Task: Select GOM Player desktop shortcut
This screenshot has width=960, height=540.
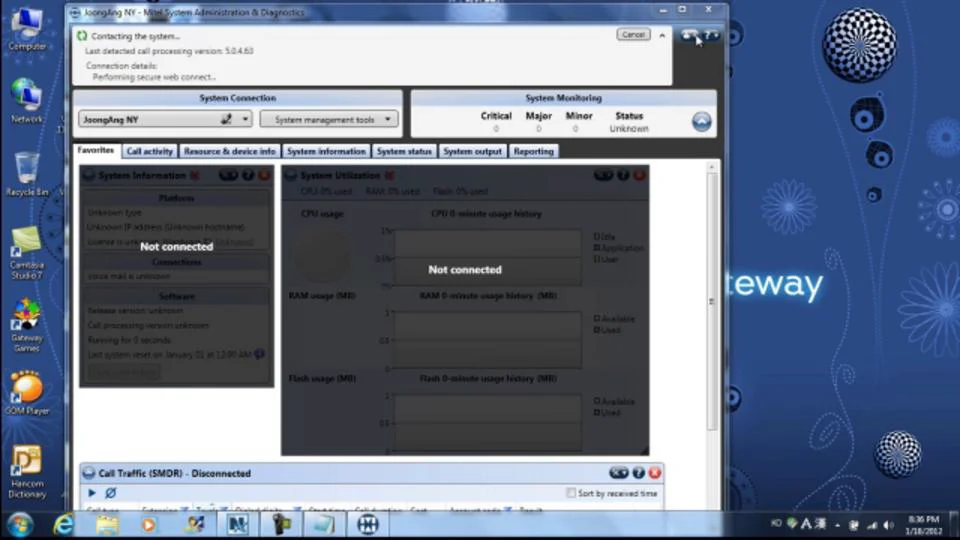Action: [26, 393]
